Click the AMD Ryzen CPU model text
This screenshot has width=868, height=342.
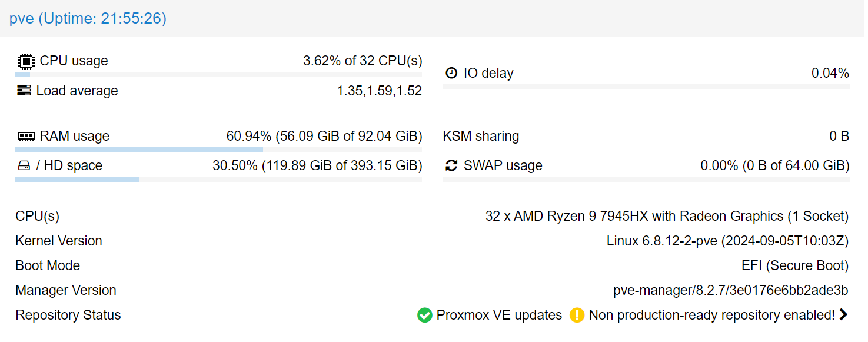(667, 217)
